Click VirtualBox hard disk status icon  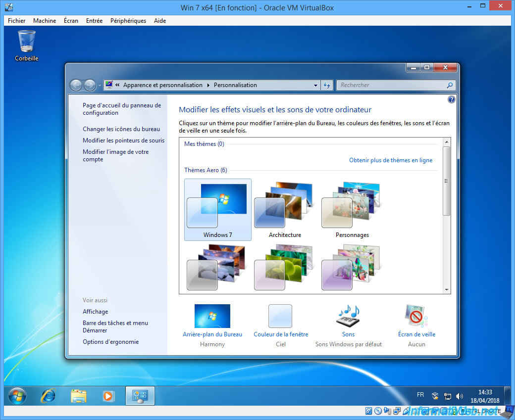pos(368,411)
